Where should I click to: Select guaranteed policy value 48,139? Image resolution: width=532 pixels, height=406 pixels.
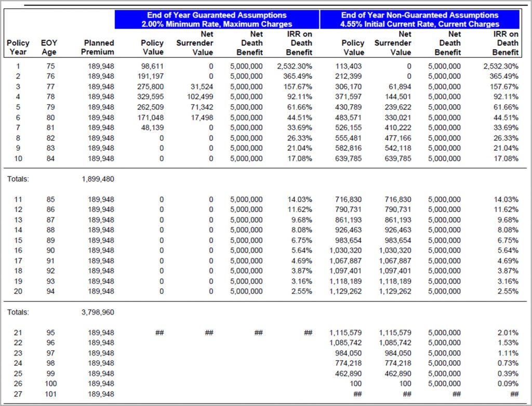152,128
